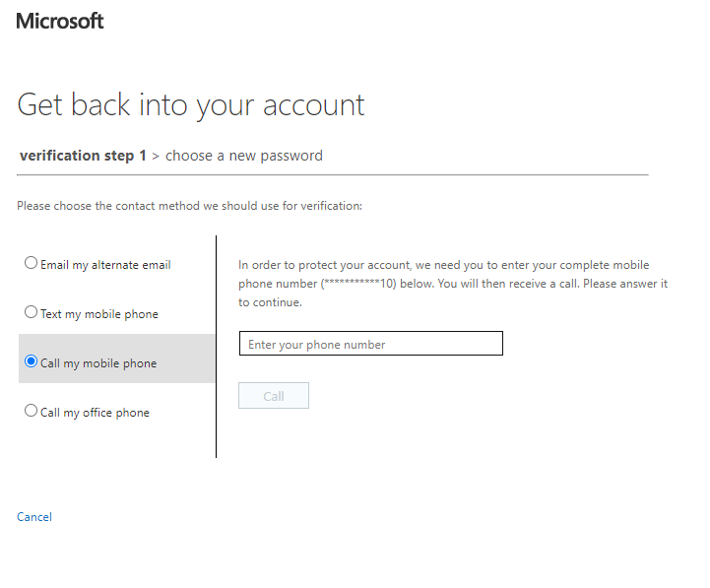
Task: Focus the Enter your phone number field
Action: [x=371, y=344]
